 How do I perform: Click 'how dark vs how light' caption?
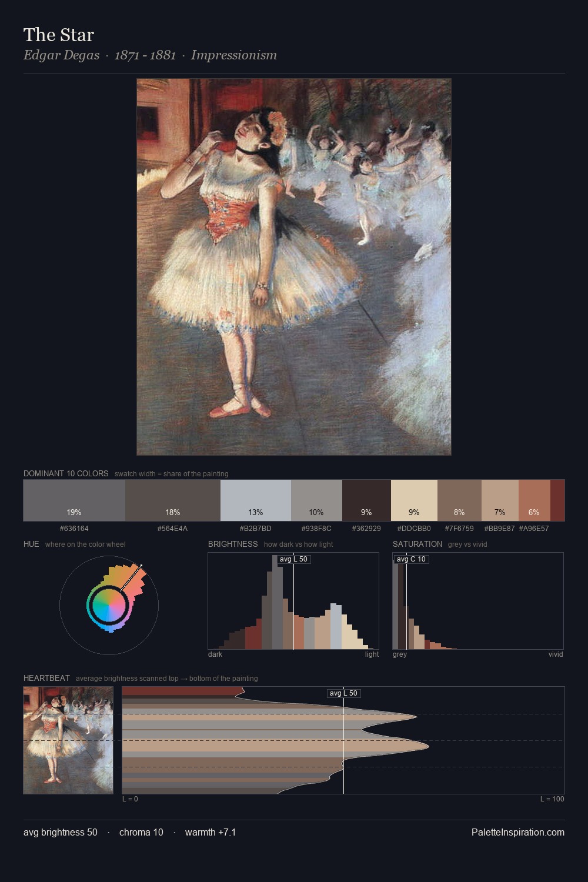point(299,544)
